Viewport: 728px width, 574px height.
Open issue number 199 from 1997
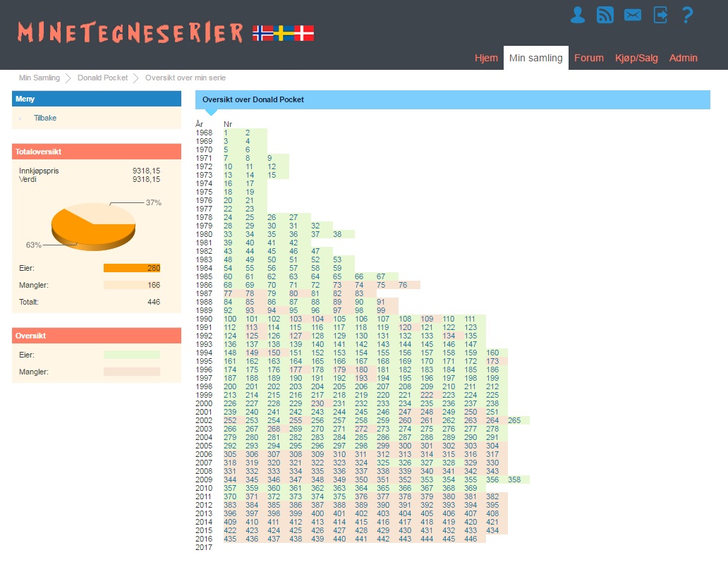tap(492, 378)
